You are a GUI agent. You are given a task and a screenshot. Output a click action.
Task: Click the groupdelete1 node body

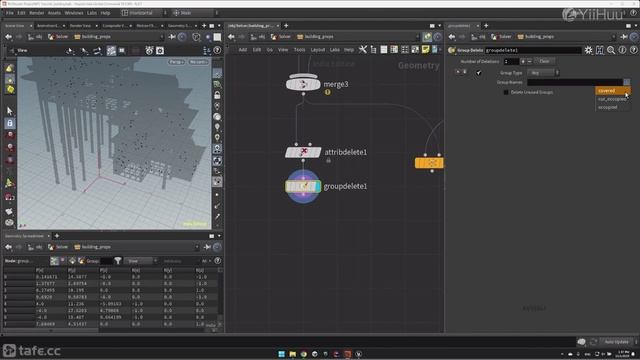[x=303, y=187]
